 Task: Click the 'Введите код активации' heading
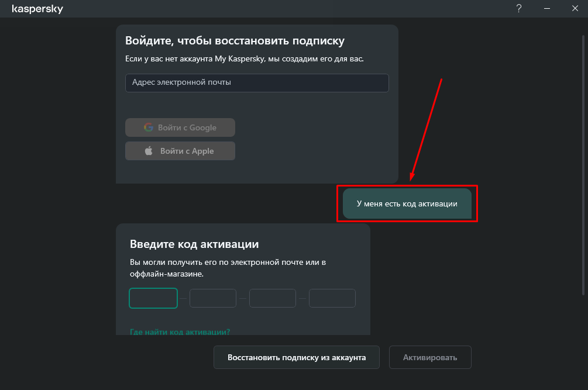point(194,244)
